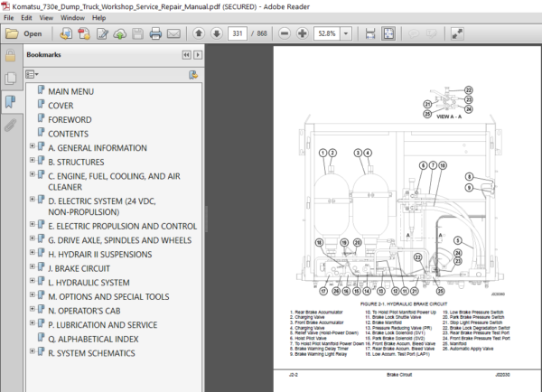Expand the N. OPERATOR'S CAB bookmark
542x392 pixels.
(x=33, y=309)
